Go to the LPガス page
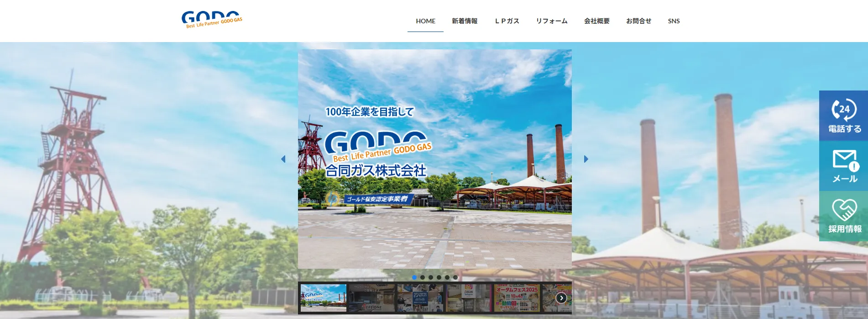This screenshot has width=868, height=319. (x=507, y=21)
